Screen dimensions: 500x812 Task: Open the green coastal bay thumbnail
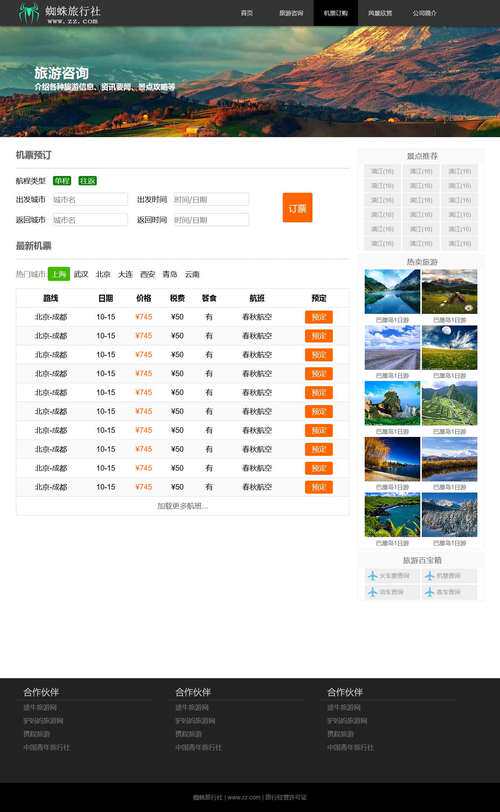click(x=392, y=515)
